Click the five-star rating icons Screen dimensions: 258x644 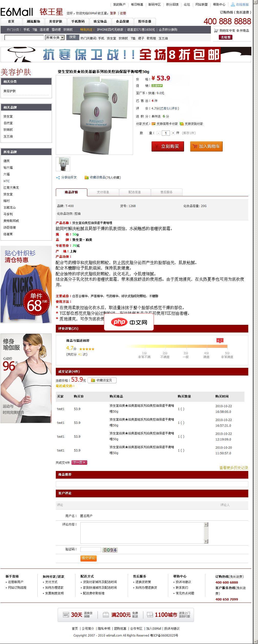87,349
